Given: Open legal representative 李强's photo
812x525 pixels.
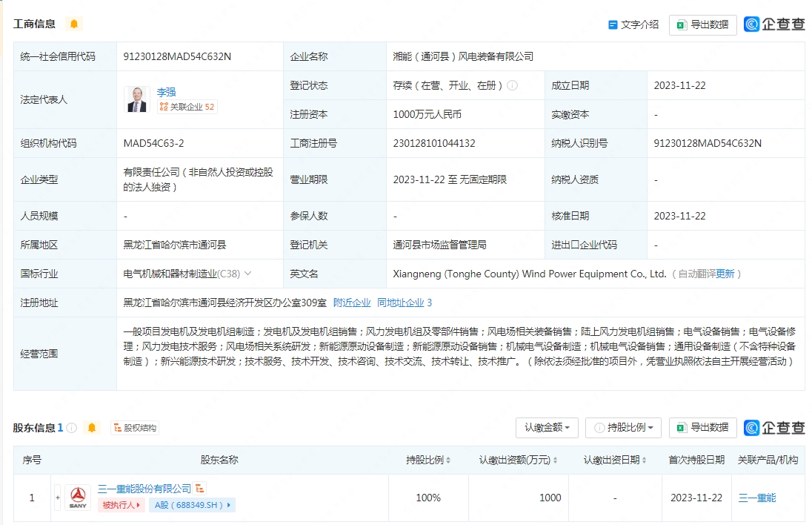Looking at the screenshot, I should [137, 99].
